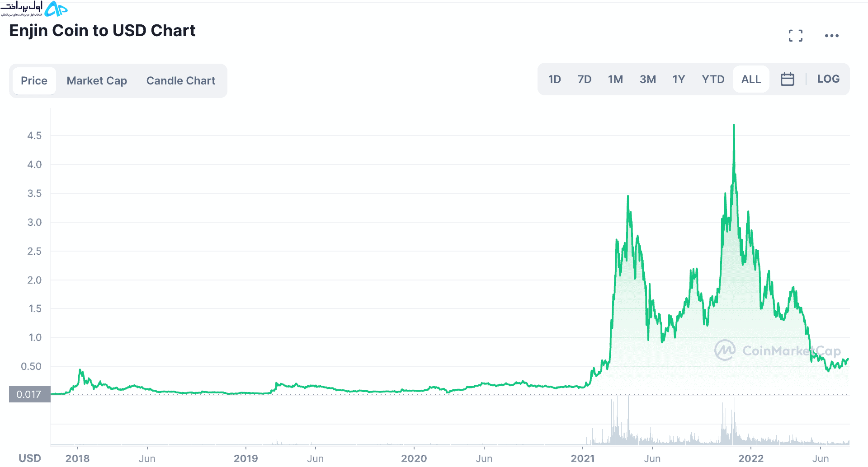Switch to the Candle Chart tab

181,81
